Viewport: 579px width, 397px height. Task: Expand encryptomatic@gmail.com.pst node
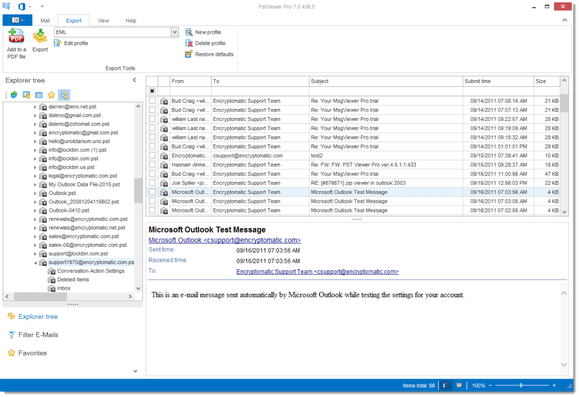click(x=35, y=133)
